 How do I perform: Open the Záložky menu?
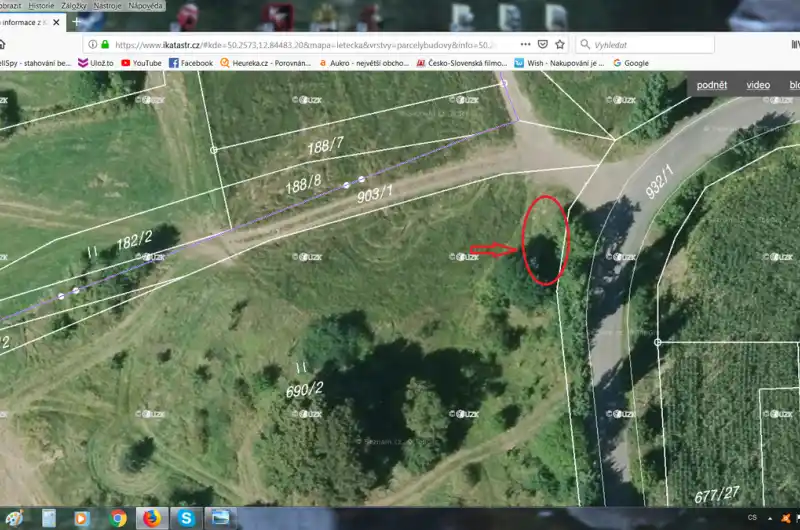point(74,6)
